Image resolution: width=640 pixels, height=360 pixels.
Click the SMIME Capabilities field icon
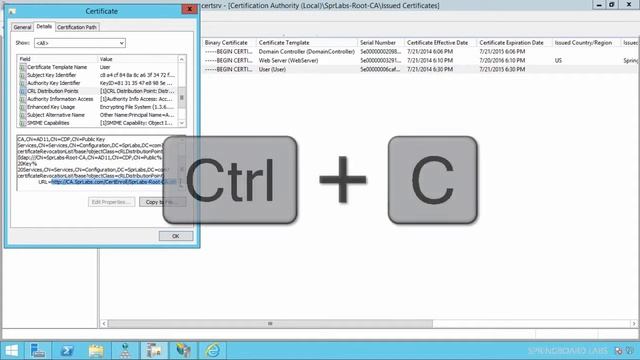[22, 123]
